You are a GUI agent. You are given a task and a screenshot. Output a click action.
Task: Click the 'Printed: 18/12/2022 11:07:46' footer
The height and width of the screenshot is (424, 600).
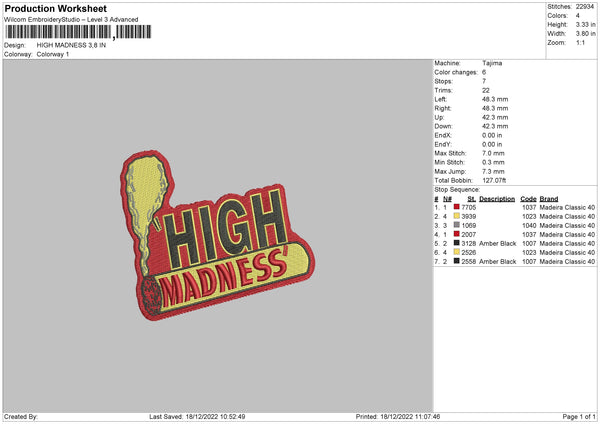pos(398,417)
